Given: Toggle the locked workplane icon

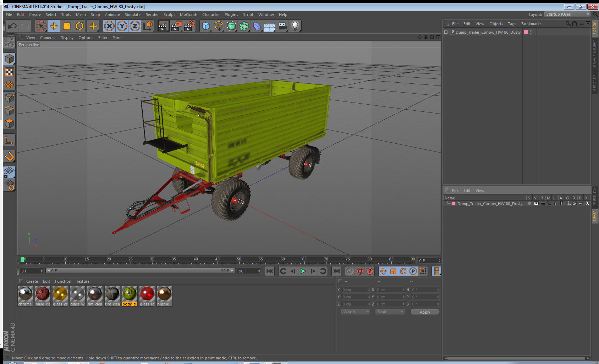Looking at the screenshot, I should (x=10, y=172).
